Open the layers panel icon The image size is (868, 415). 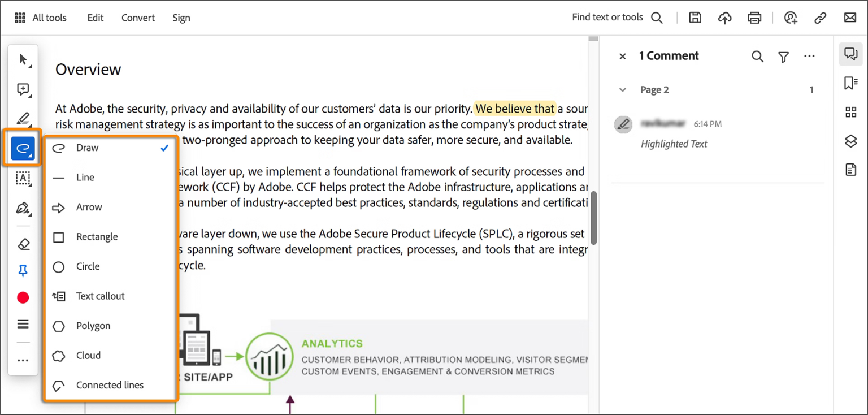[x=850, y=141]
